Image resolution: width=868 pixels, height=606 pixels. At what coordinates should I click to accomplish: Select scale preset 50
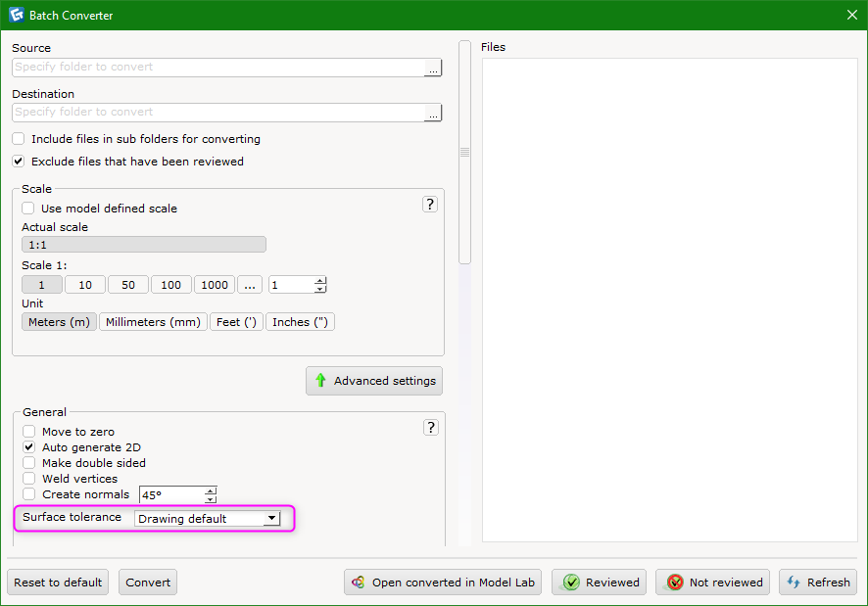click(x=128, y=285)
